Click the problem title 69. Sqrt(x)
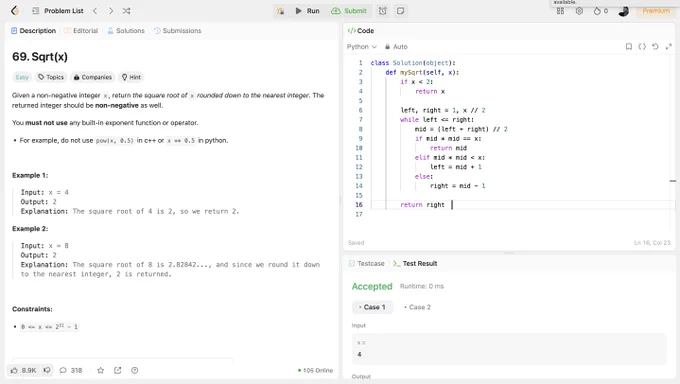Viewport: 680px width, 384px height. pos(40,57)
